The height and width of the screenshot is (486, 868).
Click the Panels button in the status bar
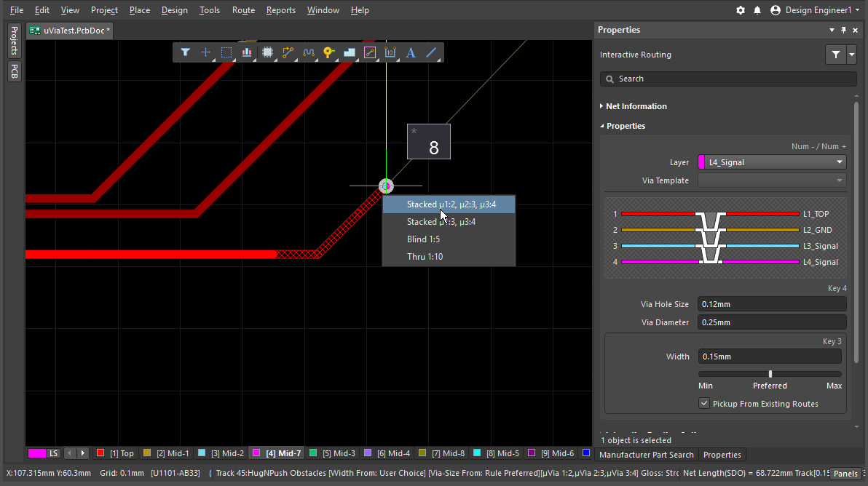point(845,474)
